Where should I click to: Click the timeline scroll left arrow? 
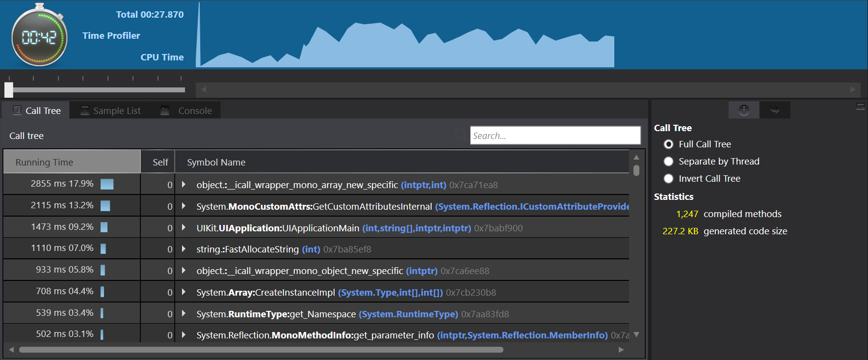(x=204, y=89)
